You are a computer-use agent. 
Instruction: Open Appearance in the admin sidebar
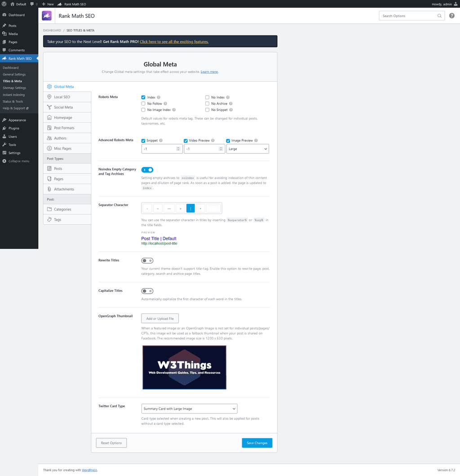[17, 120]
